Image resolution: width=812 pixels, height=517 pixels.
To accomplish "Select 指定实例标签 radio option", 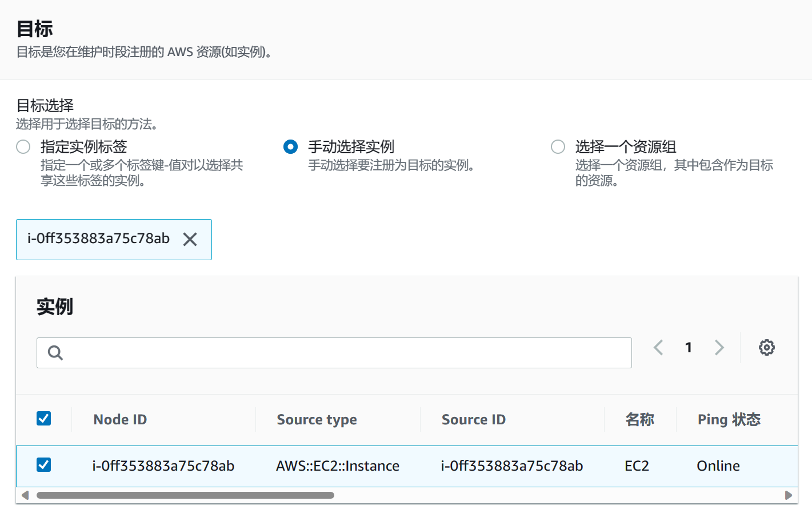I will [x=23, y=147].
